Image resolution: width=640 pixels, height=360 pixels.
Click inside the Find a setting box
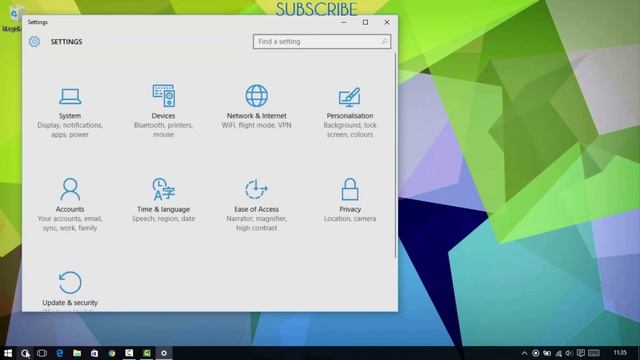point(322,42)
